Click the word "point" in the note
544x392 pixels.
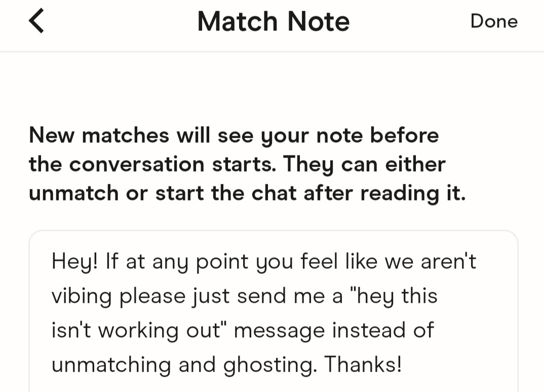pos(223,262)
